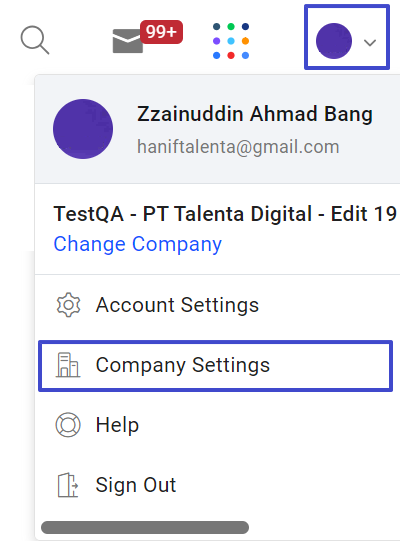Image resolution: width=400 pixels, height=541 pixels.
Task: Click the haniftalenta@gmail.com email text
Action: [238, 147]
